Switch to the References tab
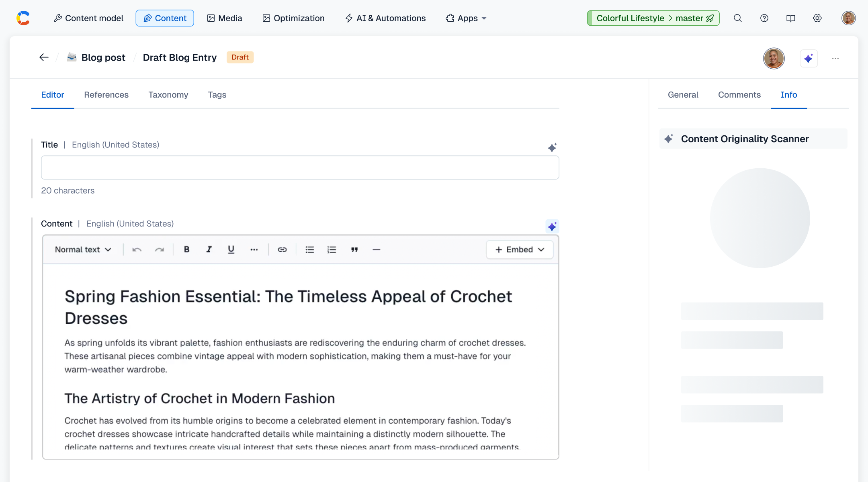 click(x=106, y=95)
